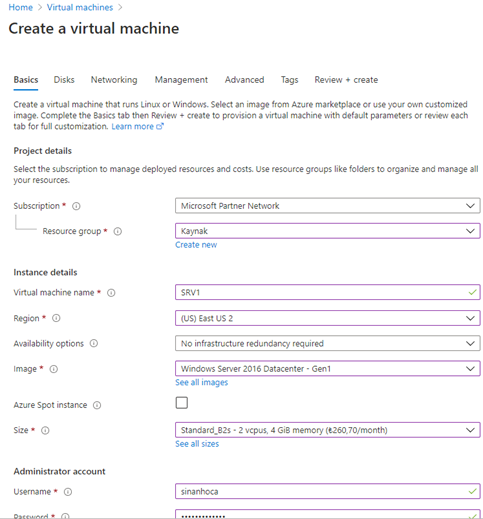Click the Availability options info icon
This screenshot has width=483, height=519.
pyautogui.click(x=94, y=343)
